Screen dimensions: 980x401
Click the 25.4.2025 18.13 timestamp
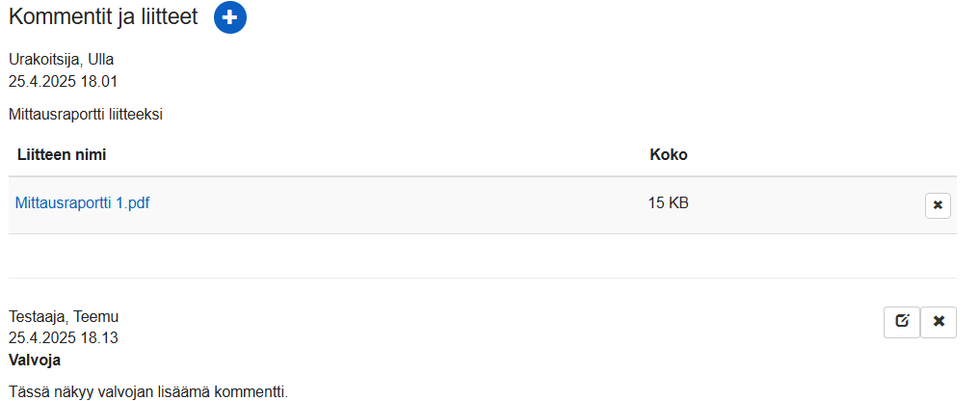click(64, 338)
